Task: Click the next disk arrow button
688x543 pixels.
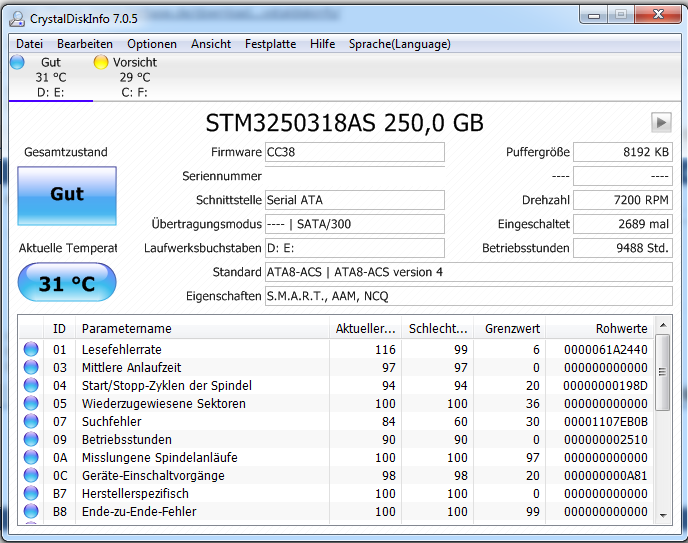Action: pos(661,122)
